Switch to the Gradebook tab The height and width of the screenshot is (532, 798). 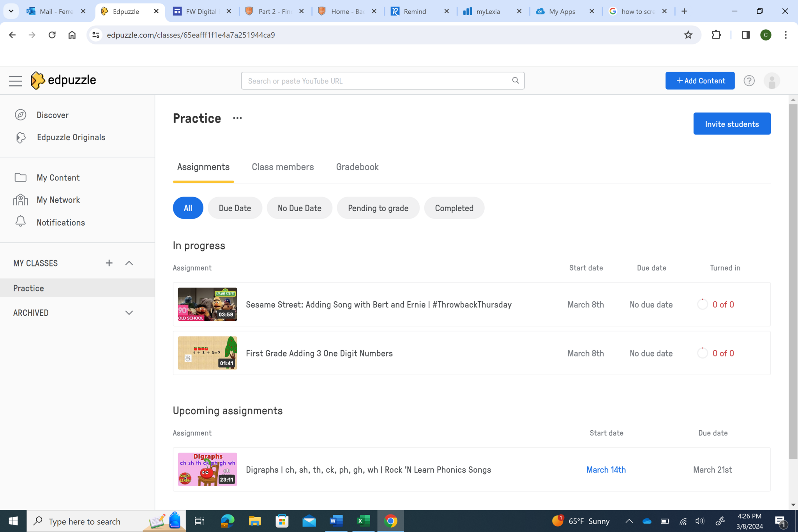click(x=357, y=167)
